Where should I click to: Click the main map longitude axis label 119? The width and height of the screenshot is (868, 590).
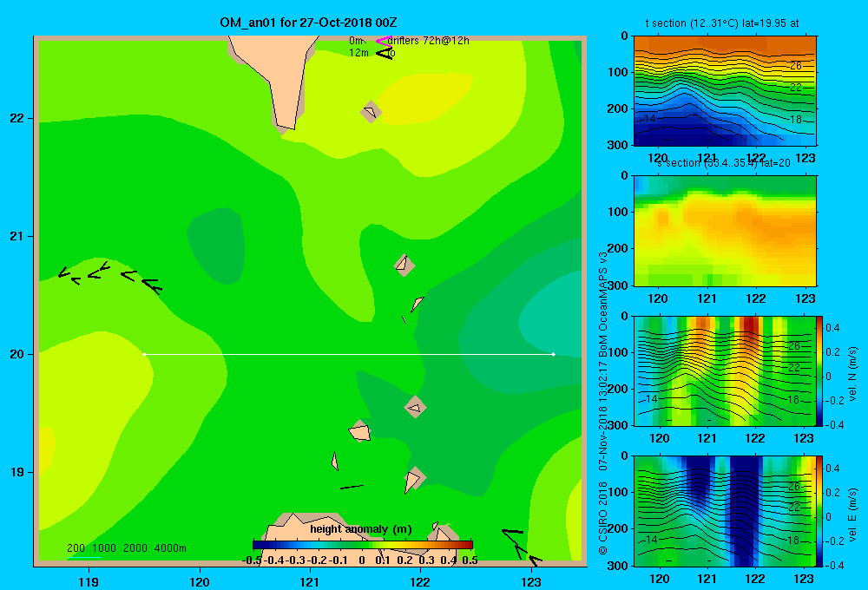click(x=89, y=581)
